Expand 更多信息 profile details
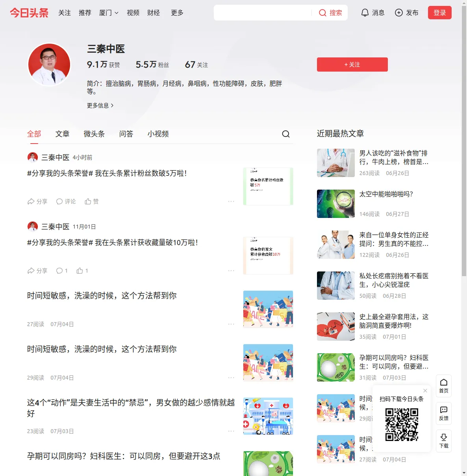This screenshot has width=467, height=476. [100, 105]
